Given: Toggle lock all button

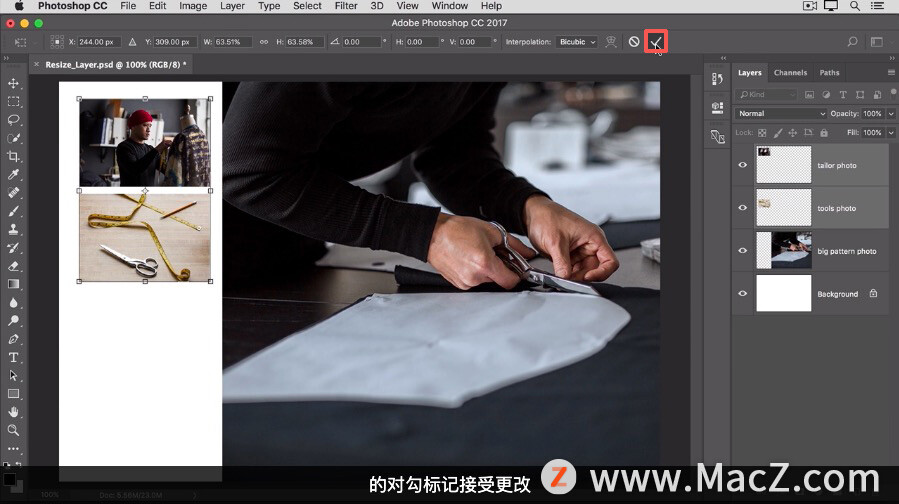Looking at the screenshot, I should [x=824, y=132].
